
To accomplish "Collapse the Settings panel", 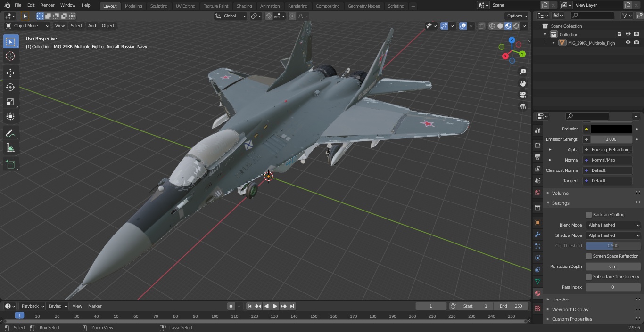I will click(x=561, y=203).
